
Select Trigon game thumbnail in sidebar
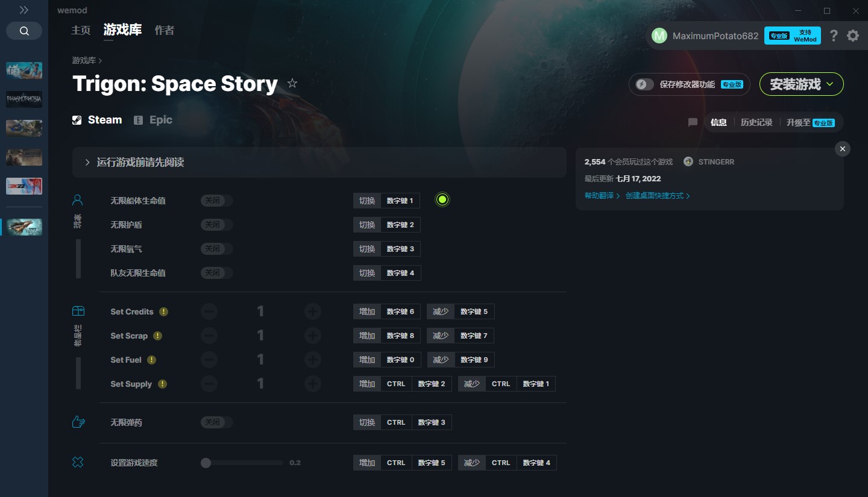24,227
